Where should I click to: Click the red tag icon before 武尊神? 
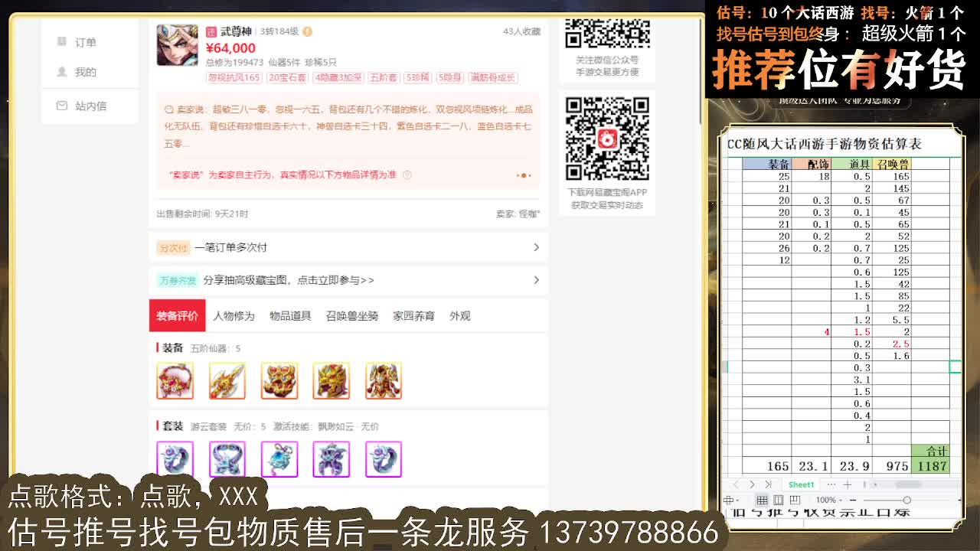211,31
